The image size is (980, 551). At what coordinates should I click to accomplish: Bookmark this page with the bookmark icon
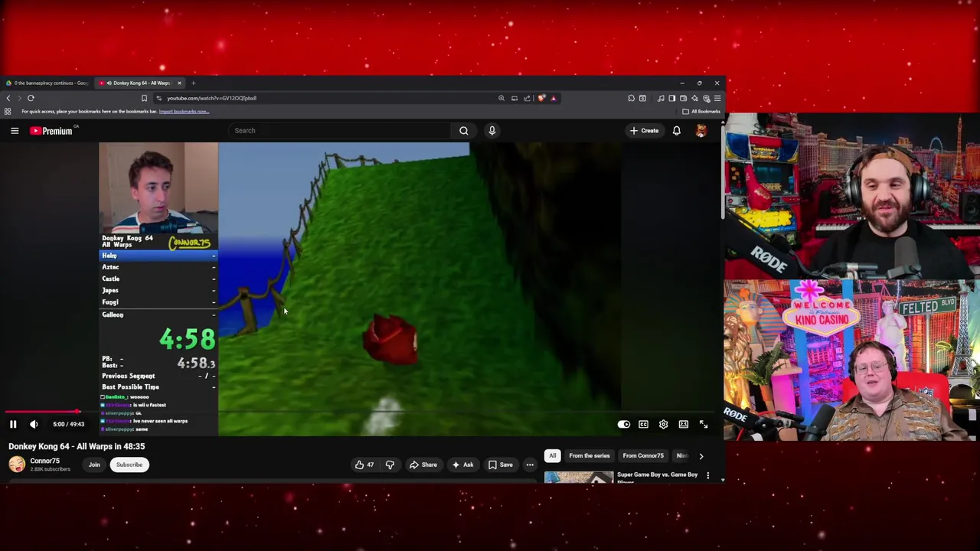[144, 98]
